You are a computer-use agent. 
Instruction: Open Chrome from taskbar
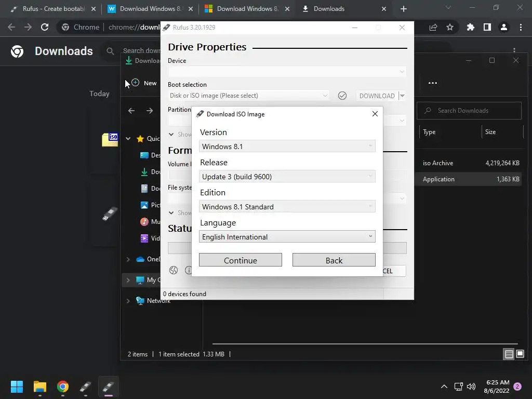point(63,387)
